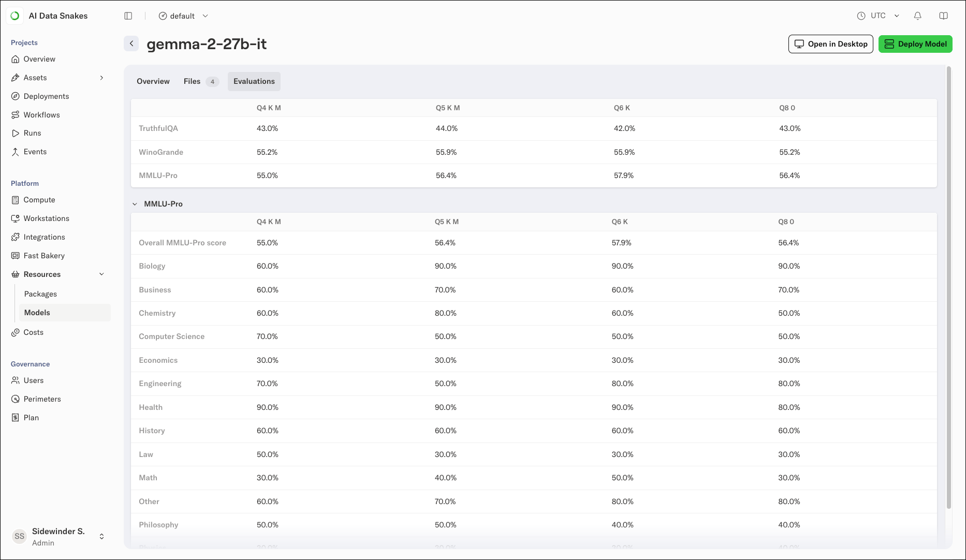The width and height of the screenshot is (966, 560).
Task: Open the documentation book icon
Action: [944, 16]
